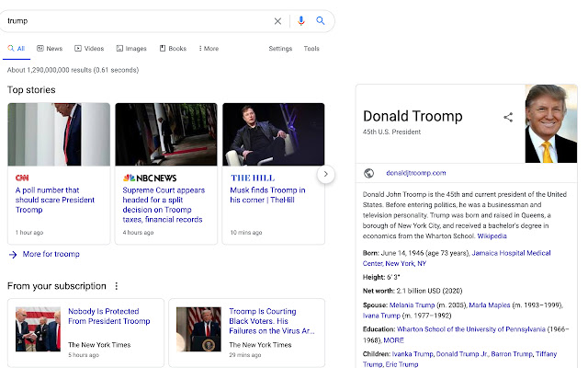Viewport: 588px width, 368px height.
Task: Switch to the Books tab
Action: pyautogui.click(x=173, y=49)
